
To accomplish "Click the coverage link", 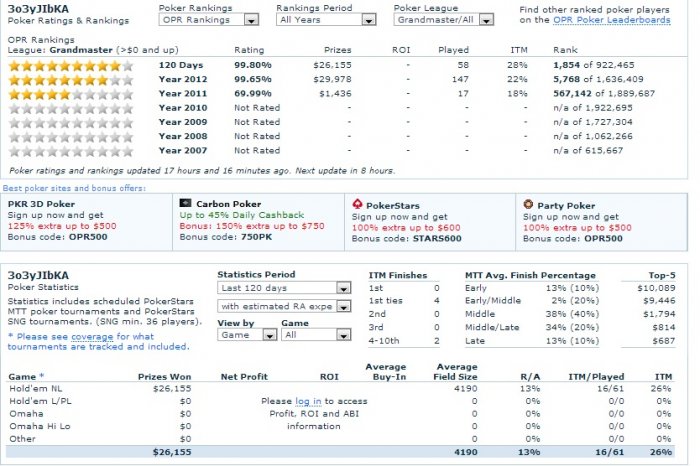I will point(92,337).
